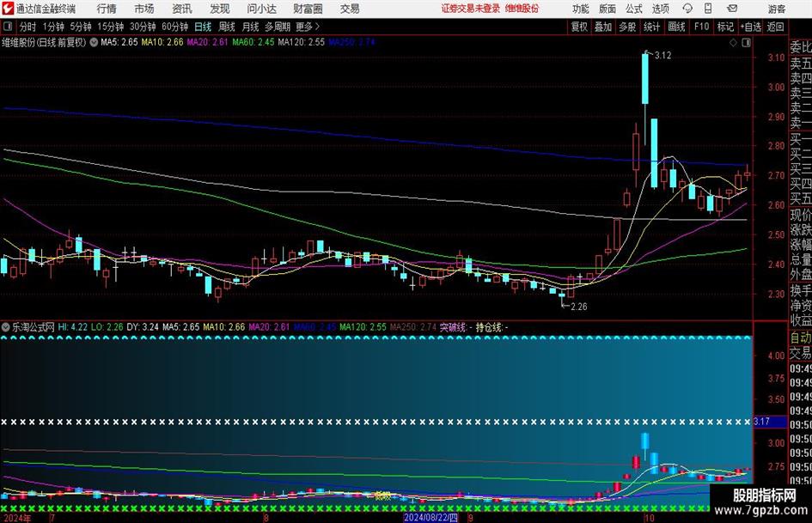Select the 月线 monthly period tab

(250, 27)
